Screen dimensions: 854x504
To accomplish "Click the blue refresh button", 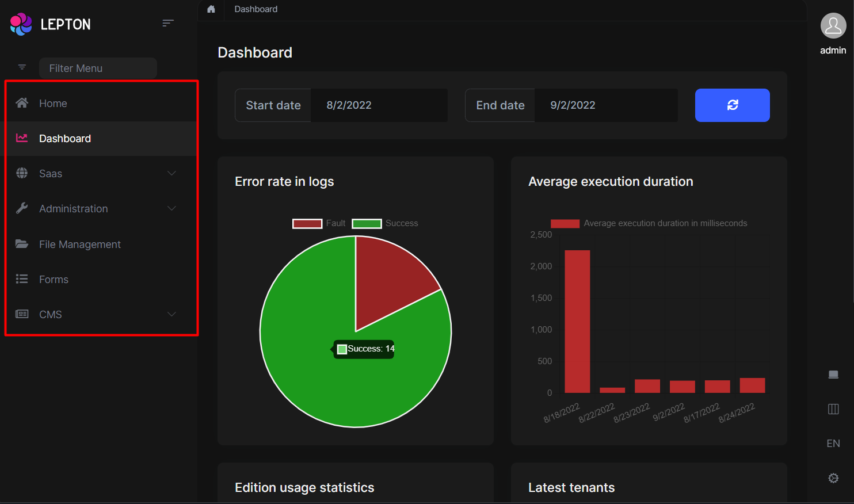I will [733, 105].
